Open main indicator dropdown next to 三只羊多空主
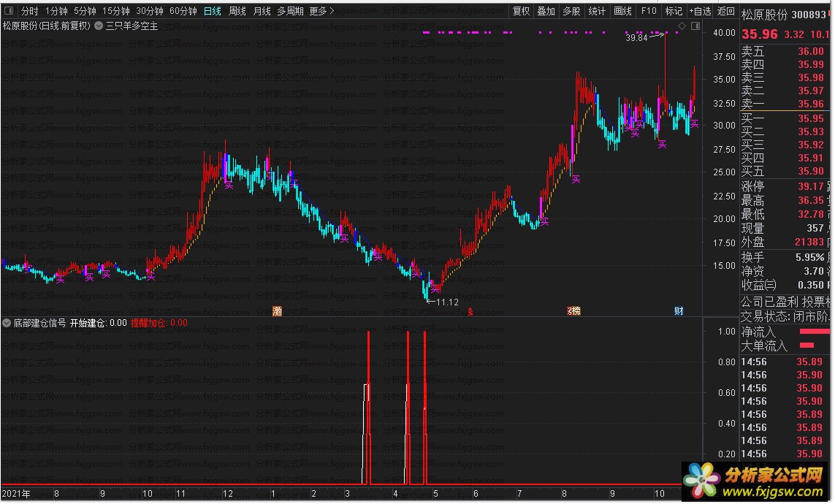835x504 pixels. coord(99,26)
